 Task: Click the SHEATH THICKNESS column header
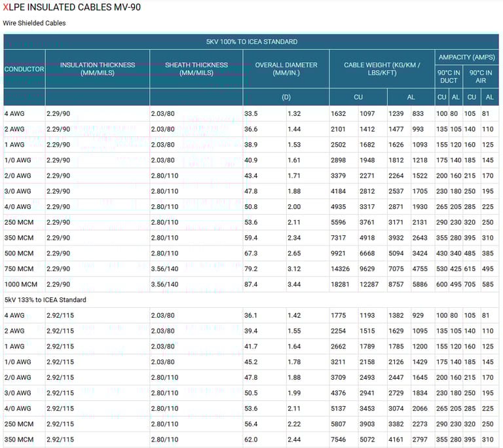click(196, 69)
